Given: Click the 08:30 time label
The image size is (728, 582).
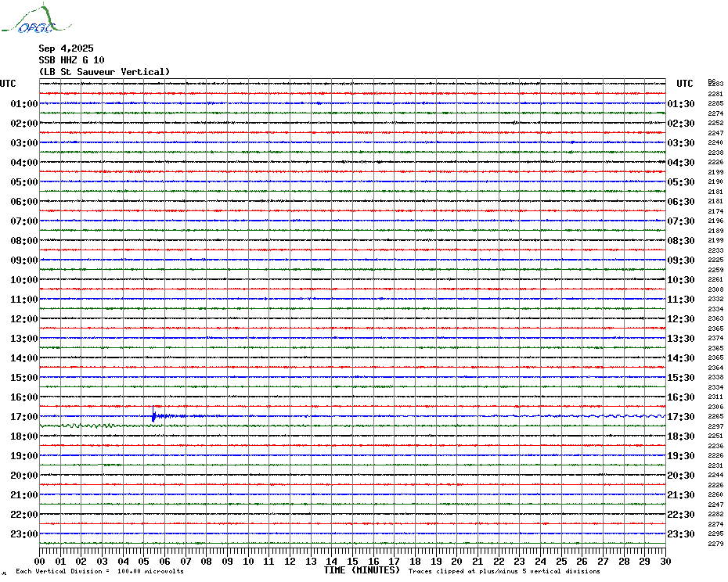Looking at the screenshot, I should pyautogui.click(x=681, y=241).
